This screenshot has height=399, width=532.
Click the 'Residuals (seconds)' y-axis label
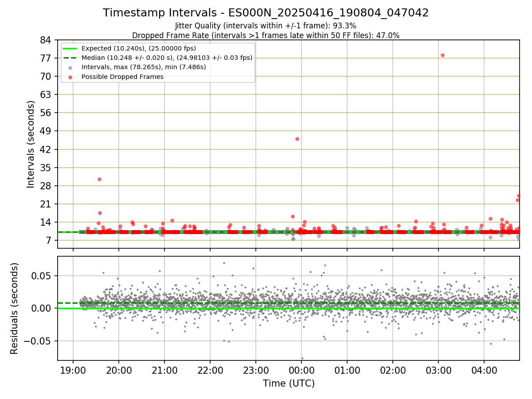[15, 308]
